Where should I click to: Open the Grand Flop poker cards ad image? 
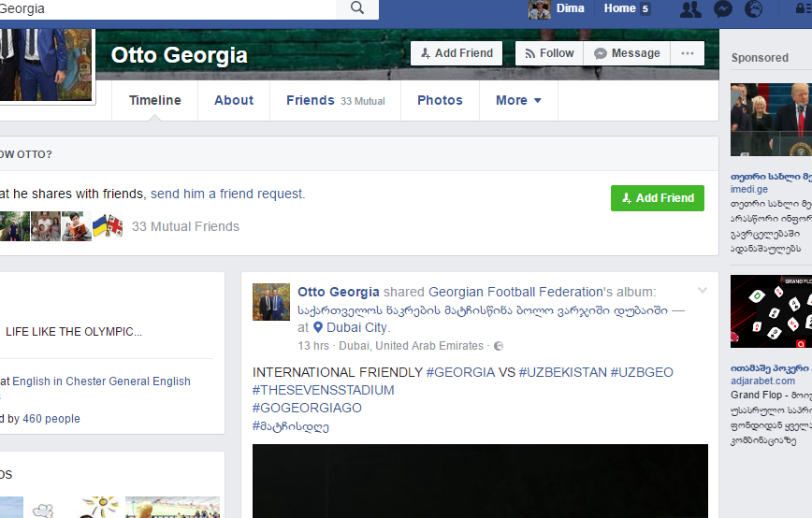771,311
